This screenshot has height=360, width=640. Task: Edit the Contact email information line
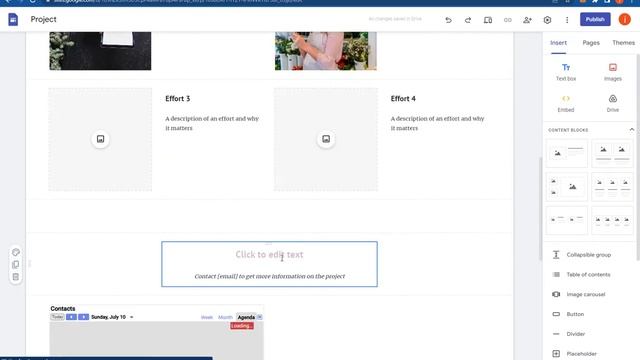(270, 276)
